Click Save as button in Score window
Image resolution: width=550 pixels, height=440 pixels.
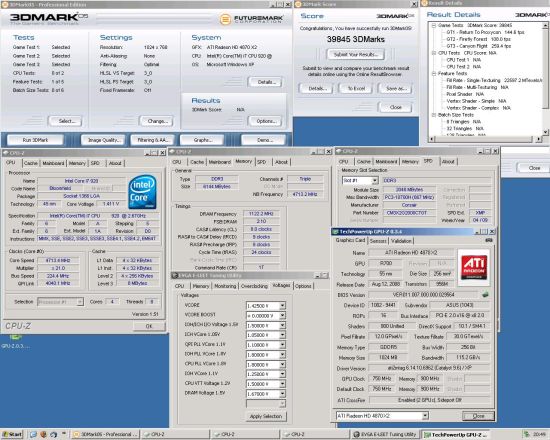395,88
